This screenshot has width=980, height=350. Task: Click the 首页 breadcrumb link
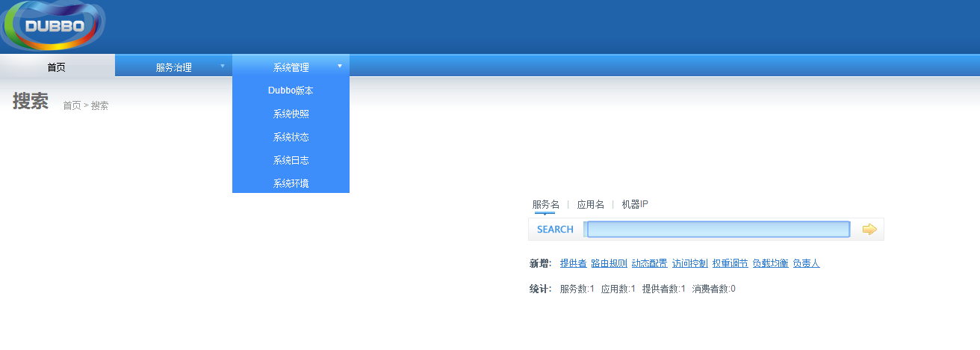72,105
